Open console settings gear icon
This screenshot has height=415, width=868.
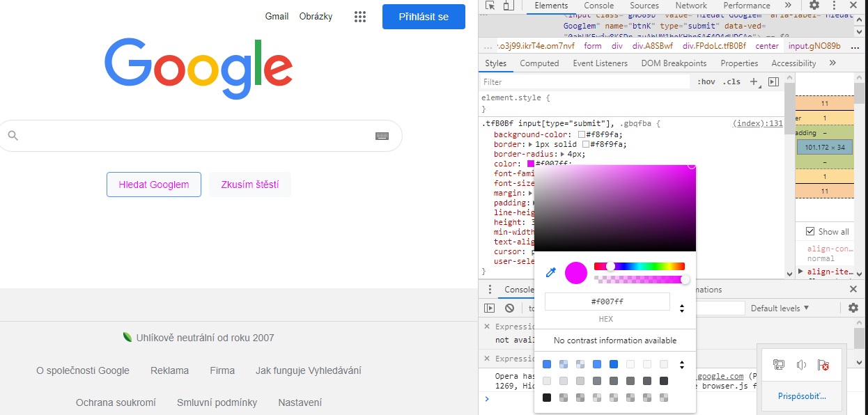(x=853, y=308)
